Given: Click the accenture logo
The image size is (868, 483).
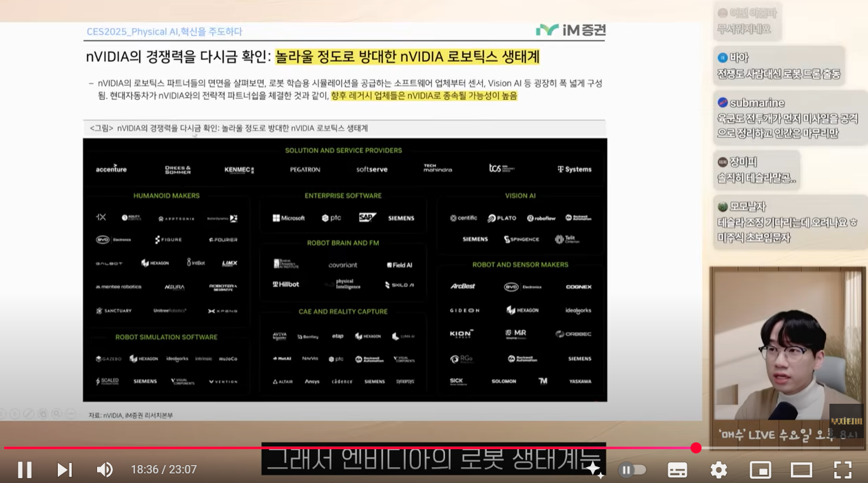Looking at the screenshot, I should tap(111, 169).
